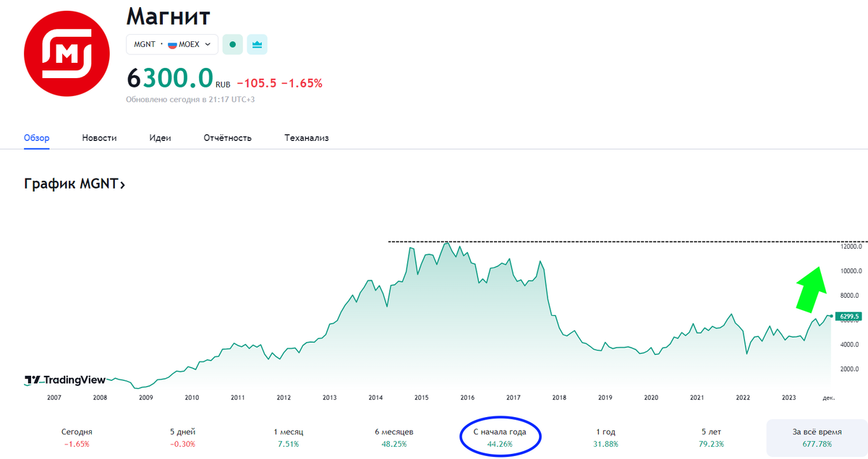Click the 2009 year label on chart axis
This screenshot has height=459, width=868.
(145, 398)
